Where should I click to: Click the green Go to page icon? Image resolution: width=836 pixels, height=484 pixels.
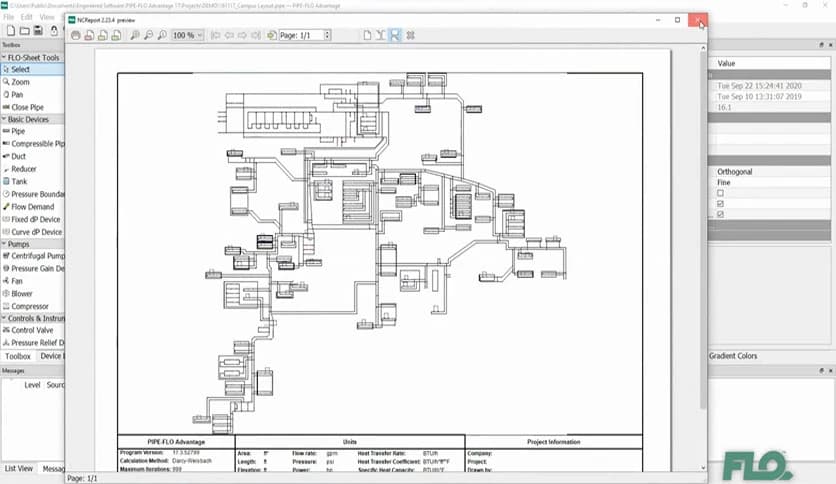(271, 35)
